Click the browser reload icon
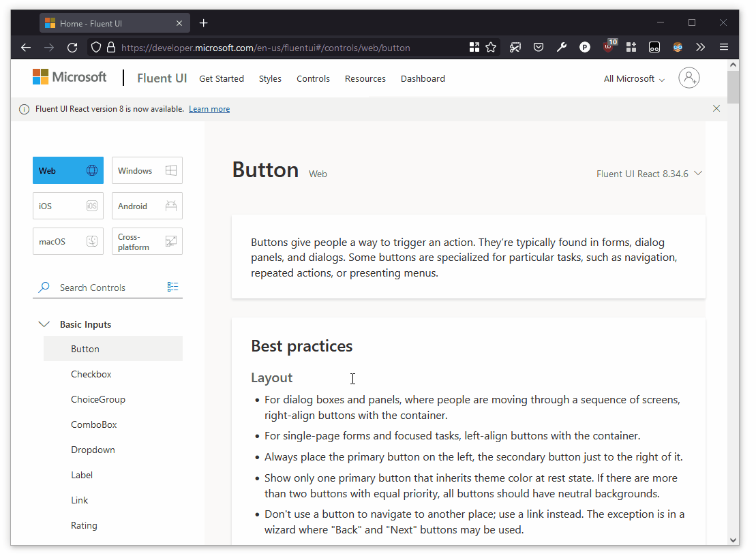 click(73, 48)
